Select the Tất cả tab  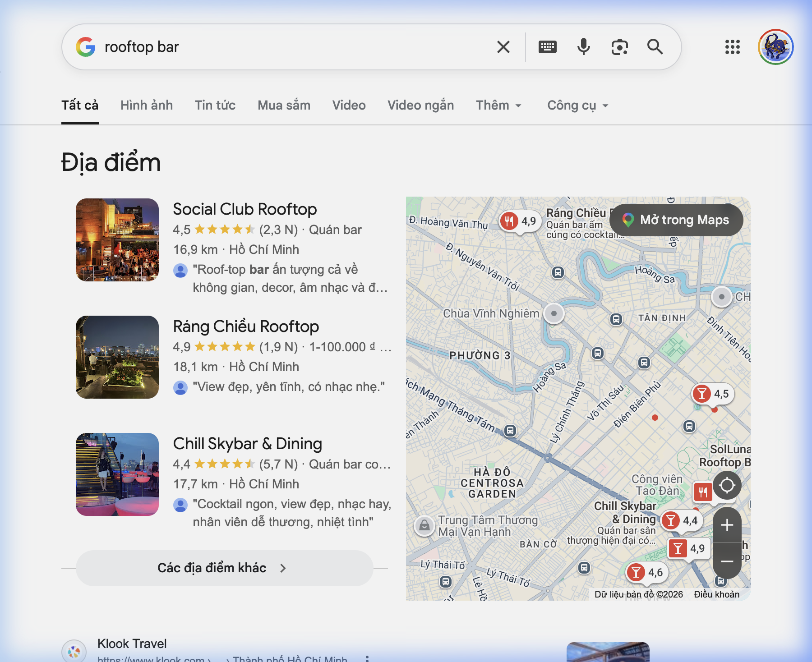[80, 106]
